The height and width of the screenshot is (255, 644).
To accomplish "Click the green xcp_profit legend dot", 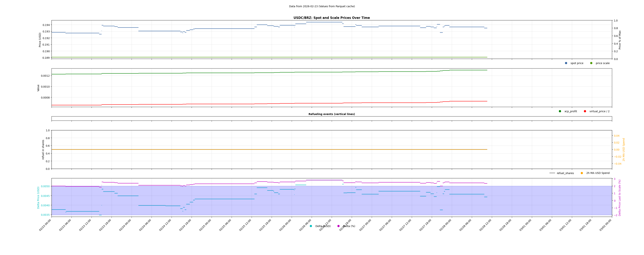I will [560, 111].
